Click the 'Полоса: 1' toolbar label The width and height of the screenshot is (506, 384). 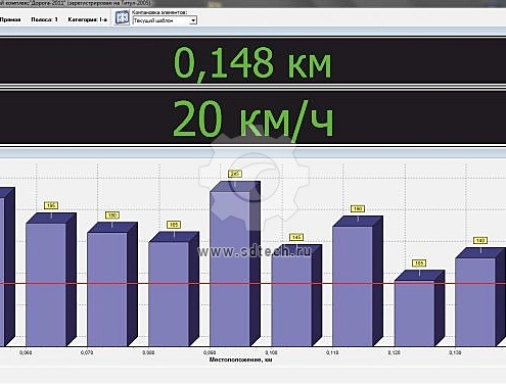click(44, 20)
